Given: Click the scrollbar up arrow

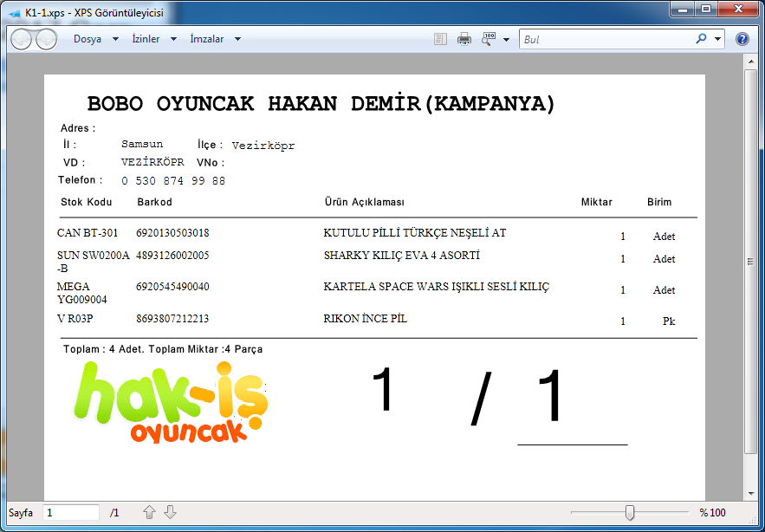Looking at the screenshot, I should click(x=751, y=61).
